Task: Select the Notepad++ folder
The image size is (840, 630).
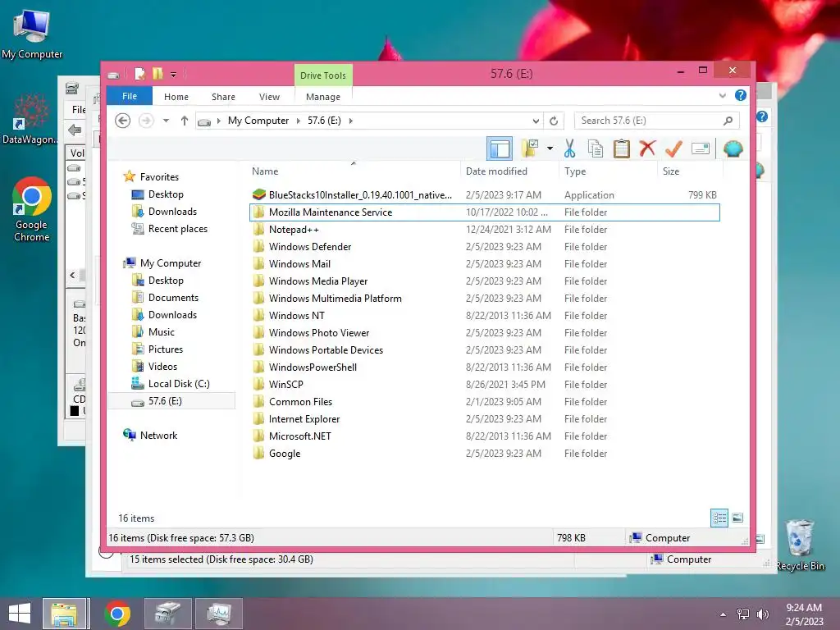Action: click(x=485, y=230)
